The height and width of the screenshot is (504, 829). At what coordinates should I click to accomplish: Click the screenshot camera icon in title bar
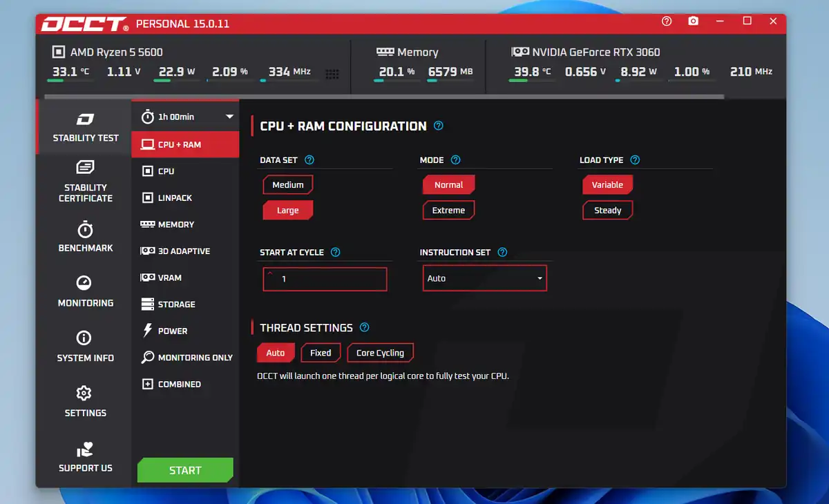click(x=693, y=21)
